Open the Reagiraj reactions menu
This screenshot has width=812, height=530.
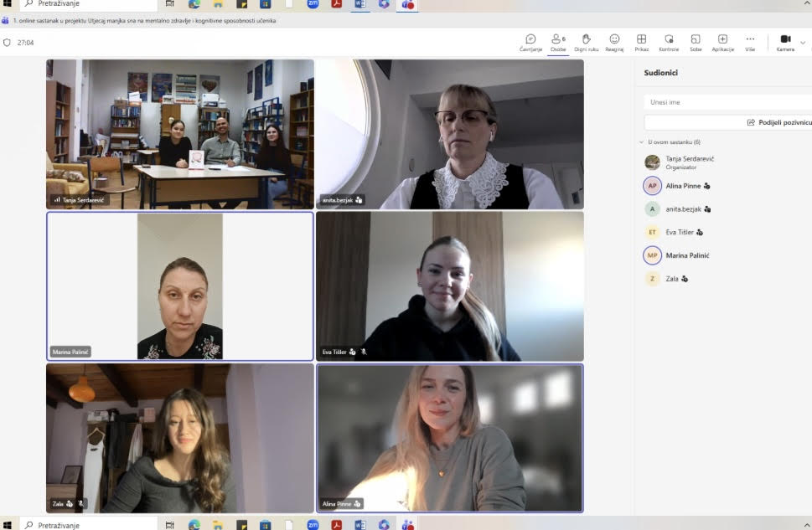click(x=614, y=42)
